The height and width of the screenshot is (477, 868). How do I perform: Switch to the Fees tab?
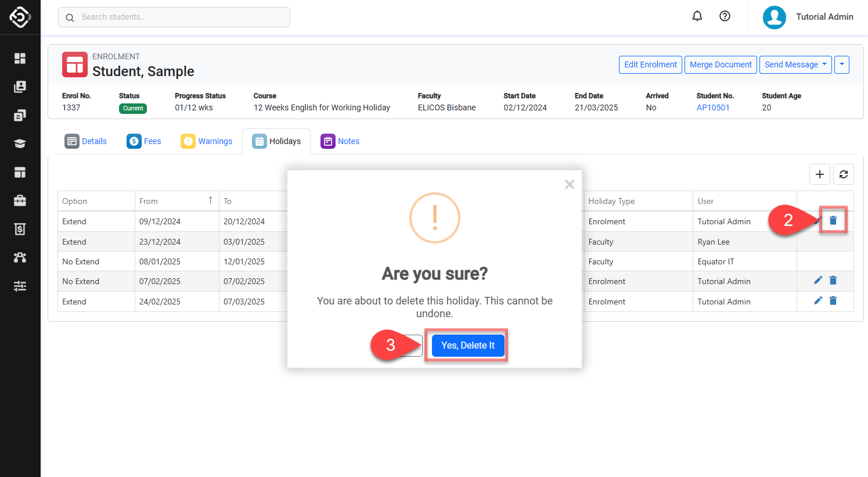click(x=144, y=141)
